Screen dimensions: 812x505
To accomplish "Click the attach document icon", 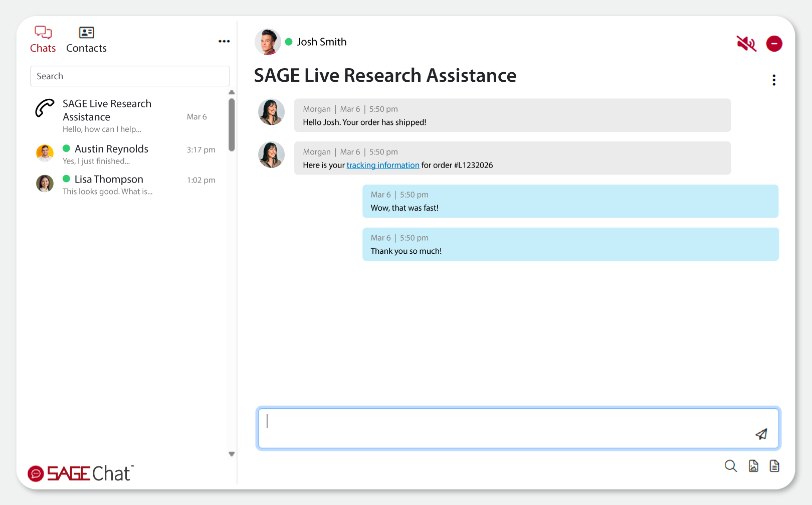I will [x=774, y=466].
